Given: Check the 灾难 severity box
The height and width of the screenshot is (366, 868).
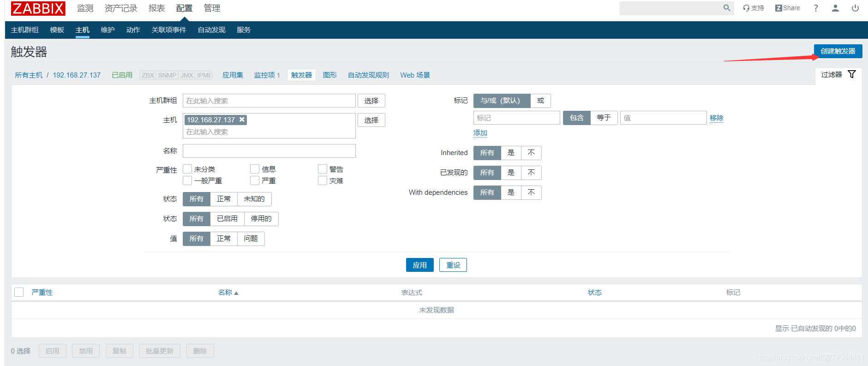Looking at the screenshot, I should (x=323, y=180).
